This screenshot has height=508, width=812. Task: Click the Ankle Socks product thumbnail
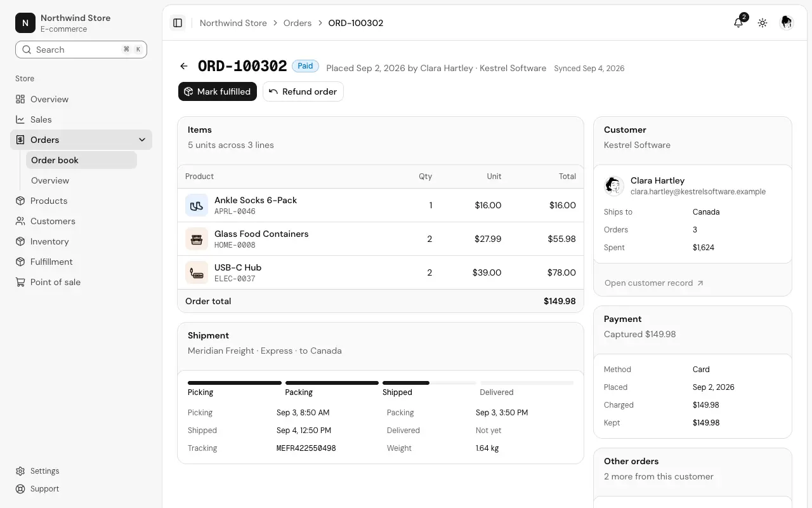(197, 205)
